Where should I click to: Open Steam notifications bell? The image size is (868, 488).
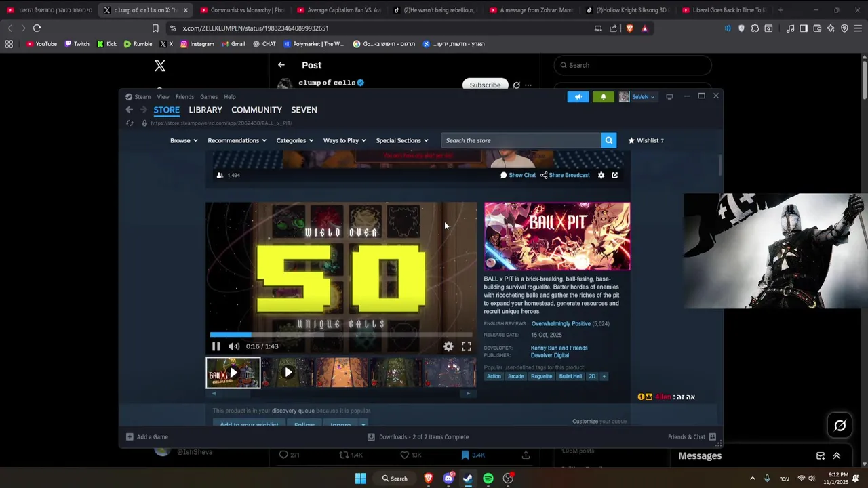pos(603,97)
